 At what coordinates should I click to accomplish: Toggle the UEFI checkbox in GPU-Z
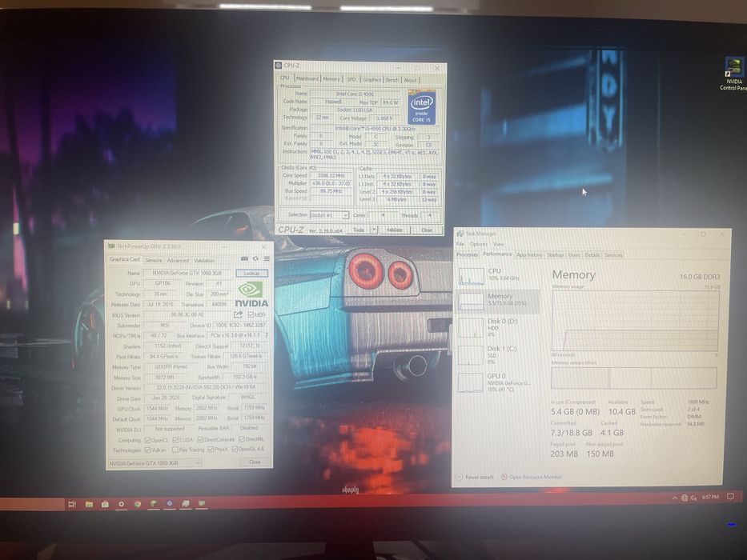pyautogui.click(x=251, y=314)
